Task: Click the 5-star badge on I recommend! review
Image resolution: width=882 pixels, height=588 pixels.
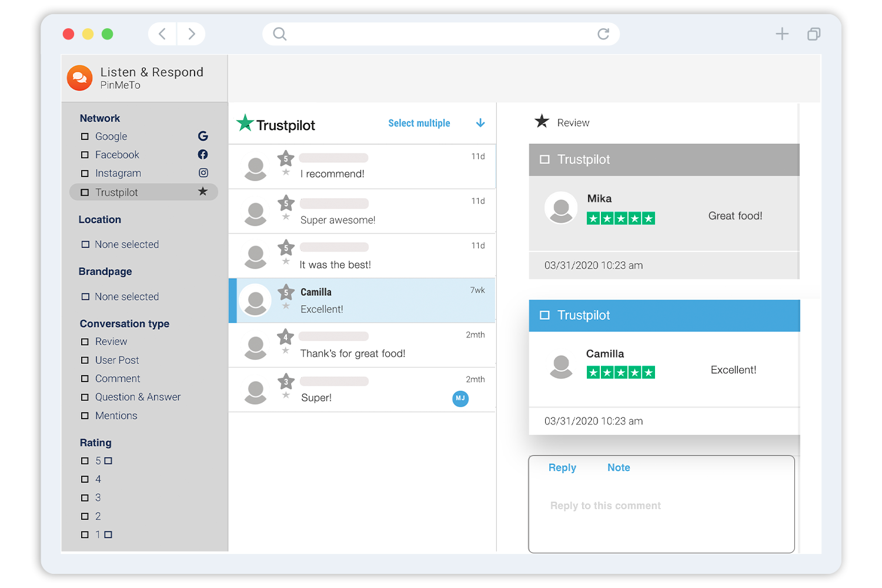Action: pyautogui.click(x=286, y=159)
